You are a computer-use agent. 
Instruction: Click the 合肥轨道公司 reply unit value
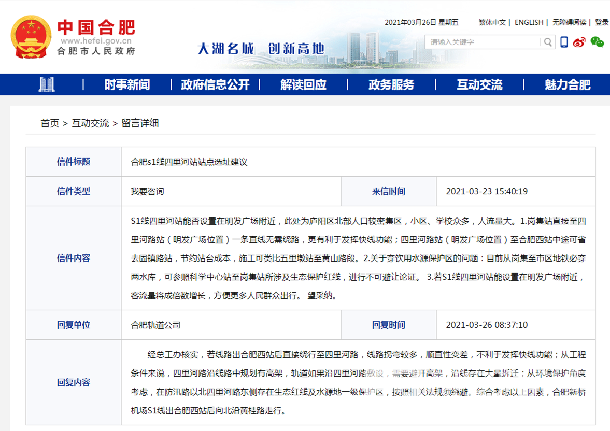click(x=156, y=325)
